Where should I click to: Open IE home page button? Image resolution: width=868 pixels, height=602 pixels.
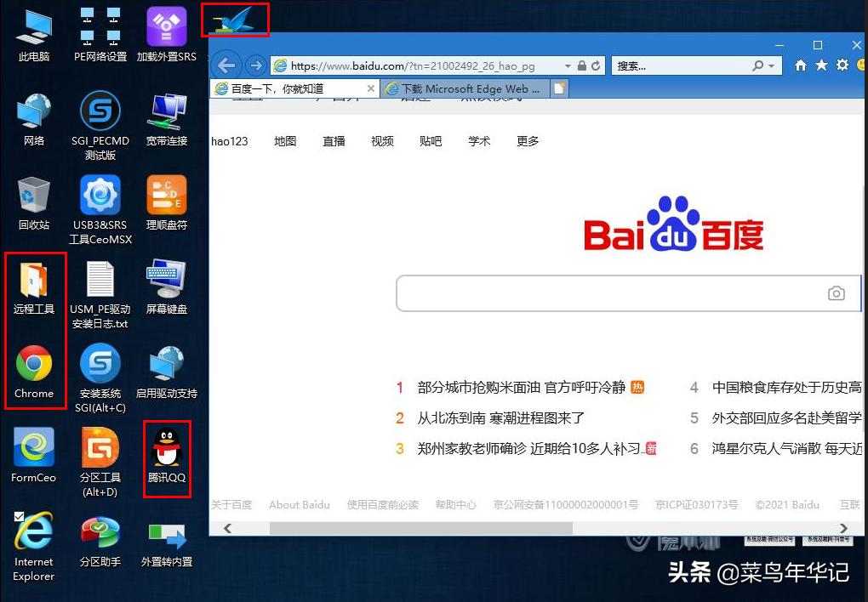[x=801, y=65]
